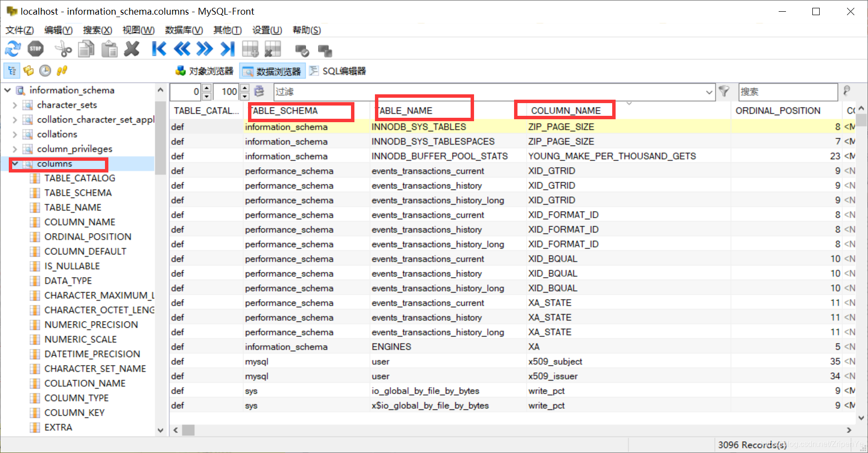Sort by ORDINAL_POSITION column header
Viewport: 868px width, 453px height.
(786, 111)
